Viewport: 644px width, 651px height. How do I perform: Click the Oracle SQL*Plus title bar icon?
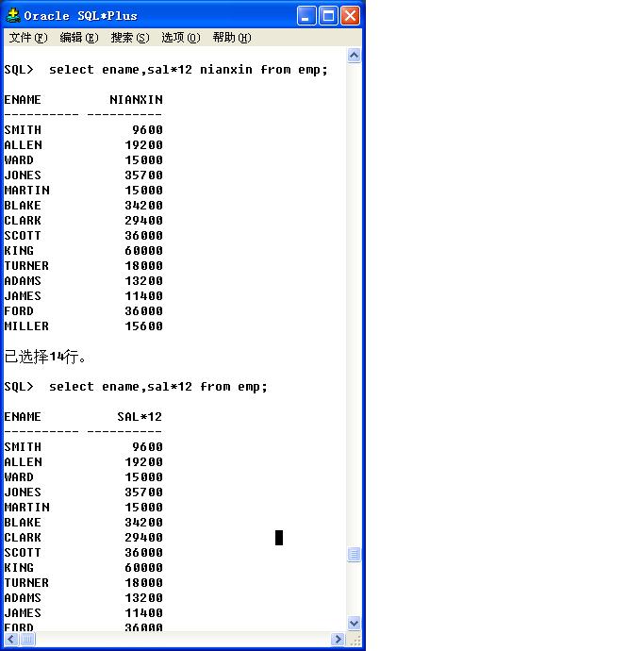pyautogui.click(x=13, y=15)
